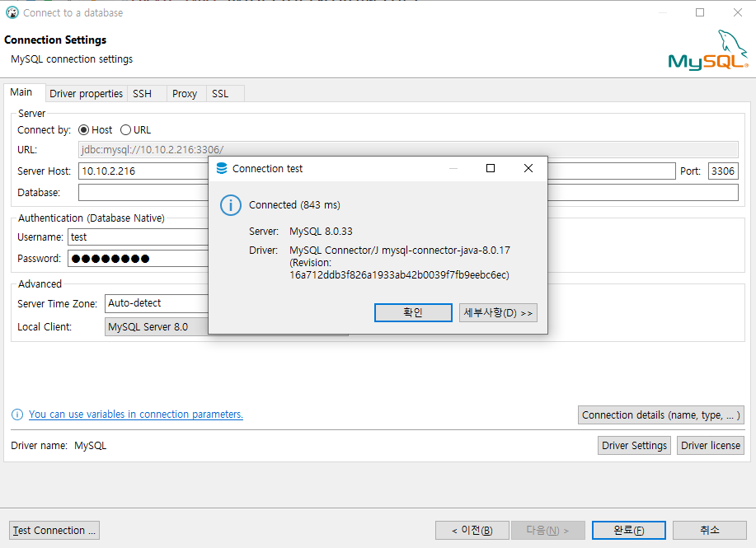
Task: Open Connection details (name, type, ...)
Action: point(661,415)
